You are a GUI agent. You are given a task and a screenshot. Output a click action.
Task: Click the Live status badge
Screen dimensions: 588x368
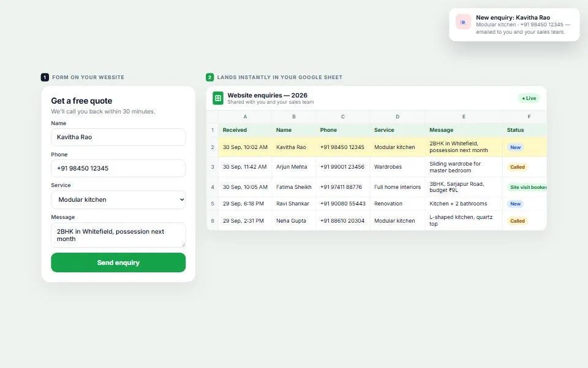[x=529, y=98]
